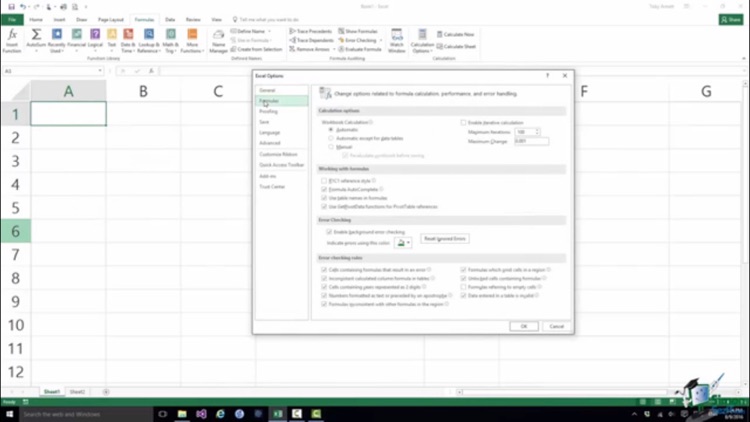Screen dimensions: 750x422
Task: Click Trace Dependents in Formula Auditing
Action: [x=311, y=40]
